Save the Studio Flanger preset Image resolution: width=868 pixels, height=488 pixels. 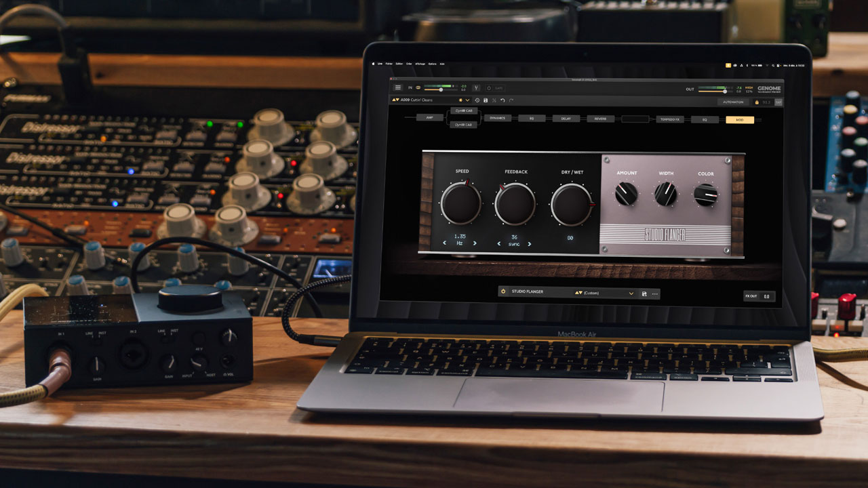point(644,293)
